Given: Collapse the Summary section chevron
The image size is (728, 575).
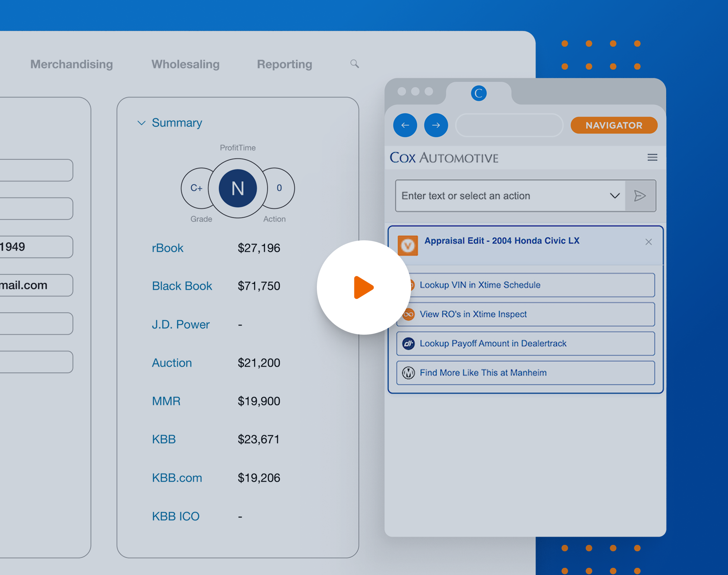Looking at the screenshot, I should [141, 123].
